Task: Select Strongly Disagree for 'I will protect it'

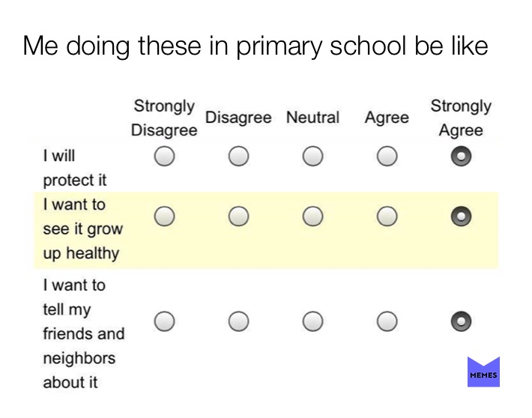Action: pyautogui.click(x=165, y=156)
